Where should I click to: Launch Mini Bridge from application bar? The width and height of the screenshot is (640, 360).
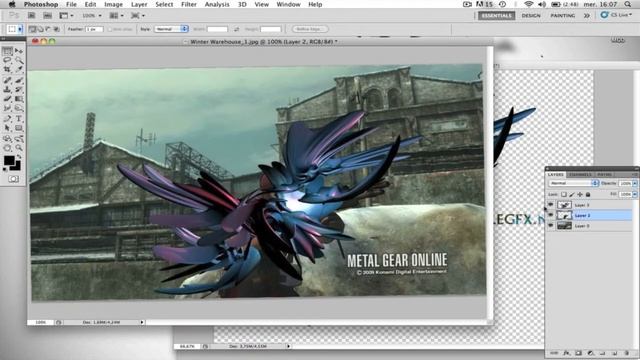(x=47, y=16)
